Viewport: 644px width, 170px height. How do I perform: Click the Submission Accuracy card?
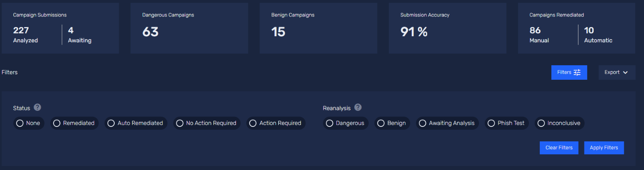point(447,28)
